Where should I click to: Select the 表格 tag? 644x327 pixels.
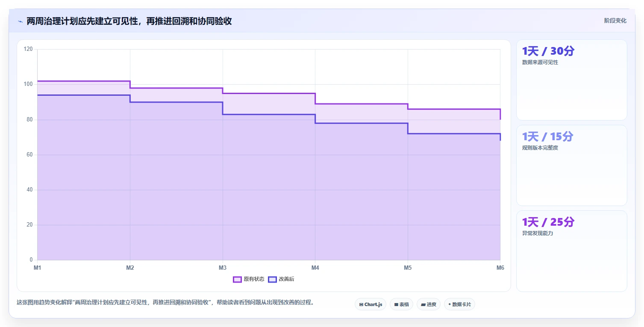[x=401, y=304]
